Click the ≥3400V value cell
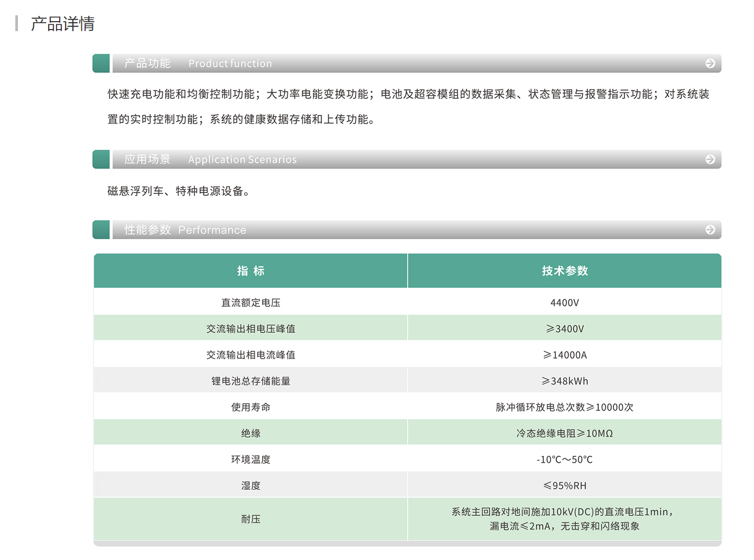Screen dimensions: 754x560 [565, 329]
